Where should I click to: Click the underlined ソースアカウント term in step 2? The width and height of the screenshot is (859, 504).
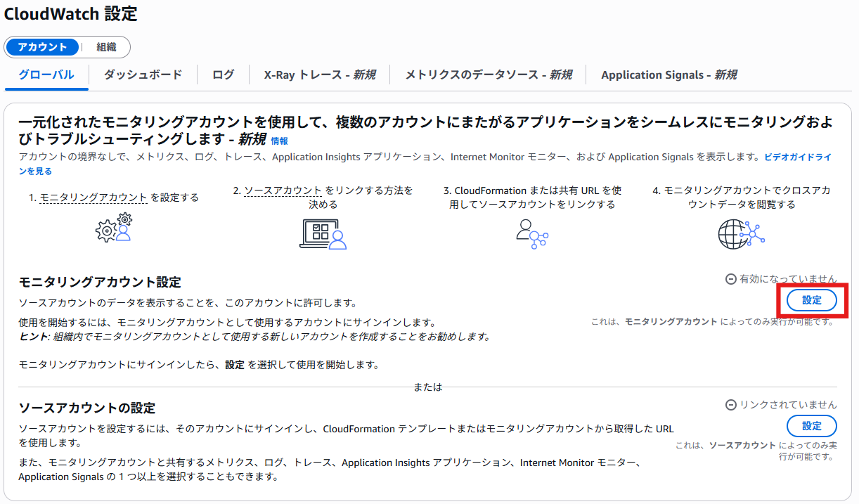click(x=283, y=190)
